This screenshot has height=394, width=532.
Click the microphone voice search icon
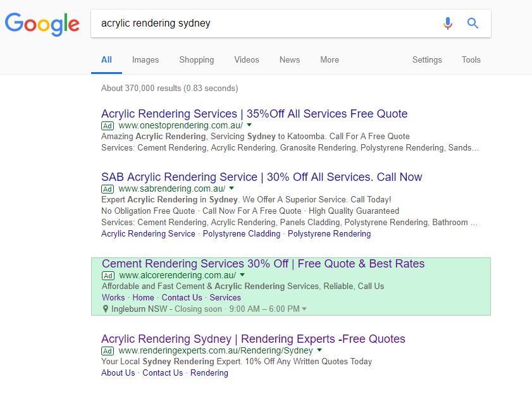pyautogui.click(x=447, y=23)
